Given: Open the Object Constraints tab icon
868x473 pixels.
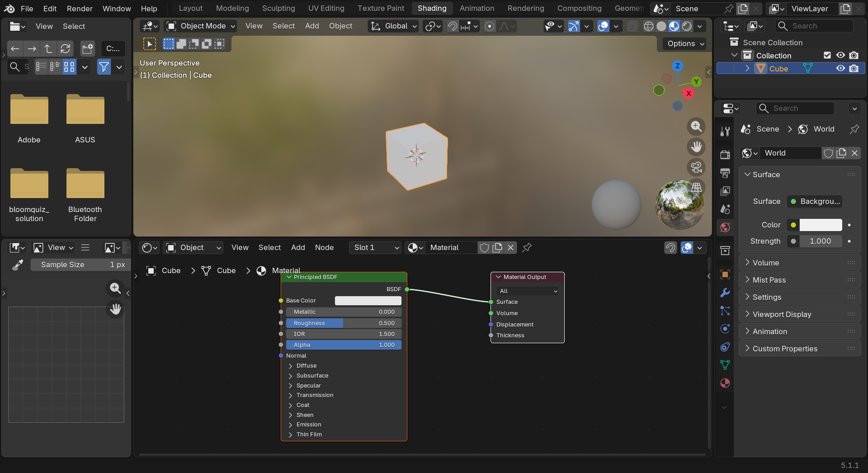Looking at the screenshot, I should (x=725, y=347).
